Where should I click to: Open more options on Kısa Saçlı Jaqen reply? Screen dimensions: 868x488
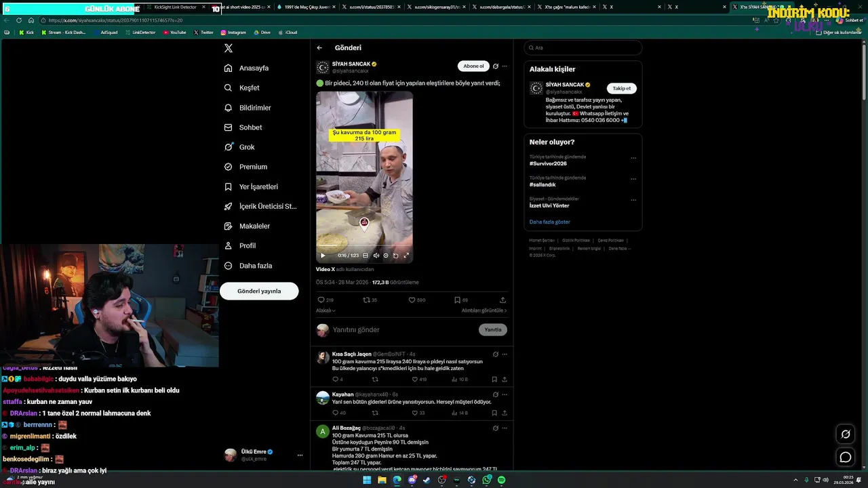coord(505,354)
